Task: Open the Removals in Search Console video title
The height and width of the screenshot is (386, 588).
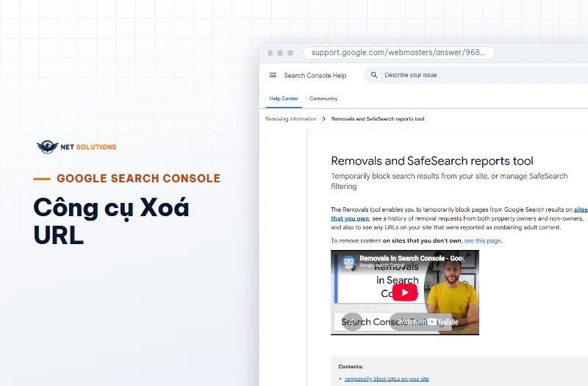Action: click(x=412, y=258)
